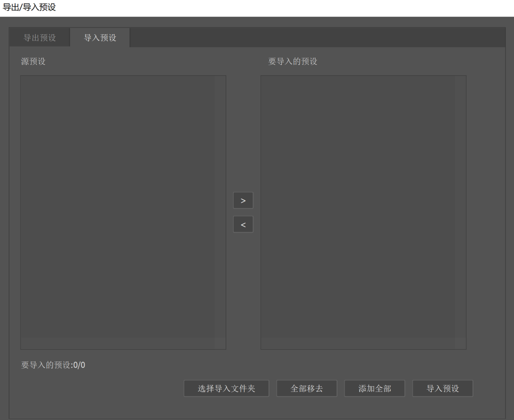Switch to the 导出预设 tab

click(x=40, y=37)
